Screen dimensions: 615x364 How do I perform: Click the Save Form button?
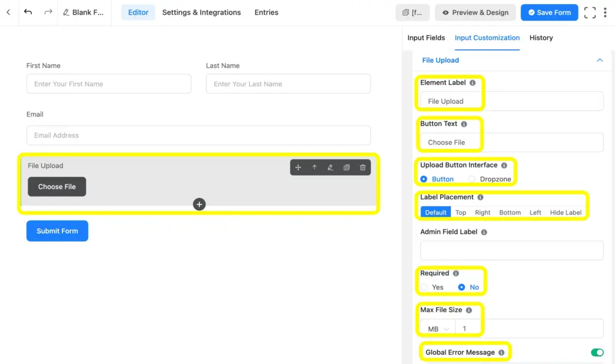pos(549,12)
